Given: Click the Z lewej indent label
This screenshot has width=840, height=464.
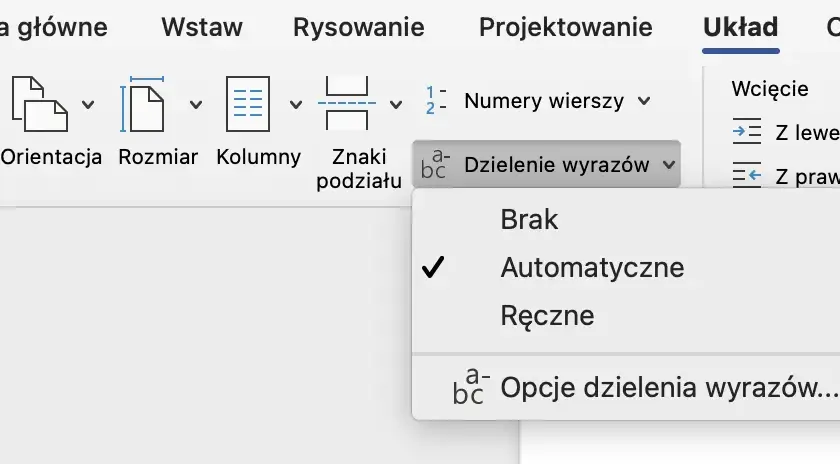Looking at the screenshot, I should pos(807,132).
